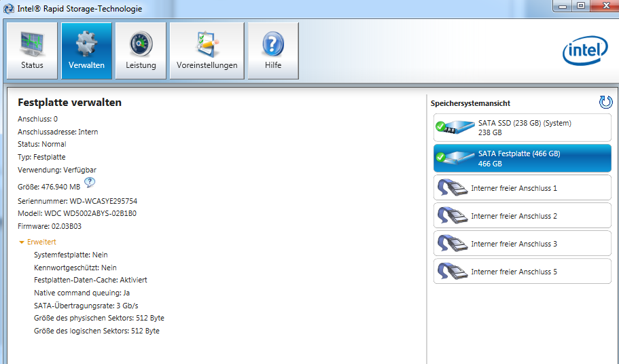Click Seriennummer WD-WCASYE295754 text
619x364 pixels.
point(77,201)
